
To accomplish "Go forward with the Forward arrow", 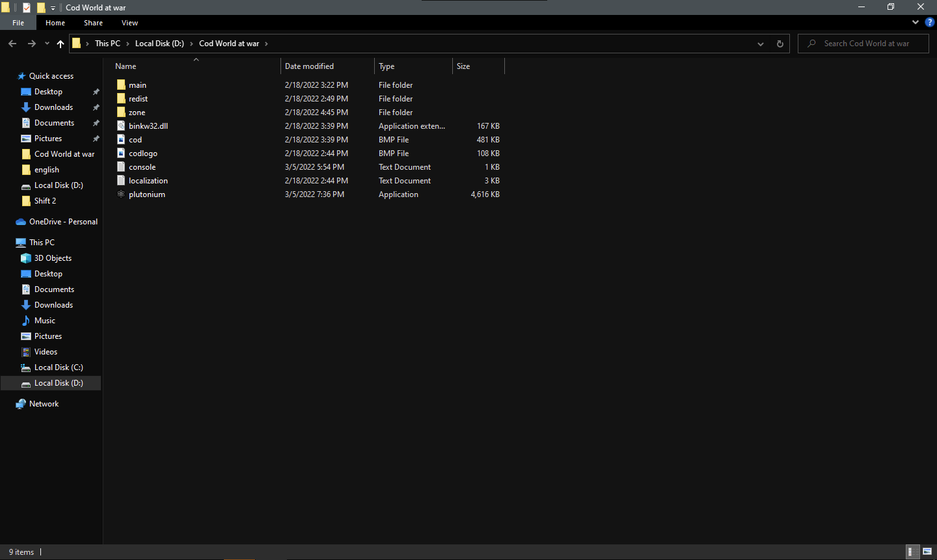I will [31, 44].
